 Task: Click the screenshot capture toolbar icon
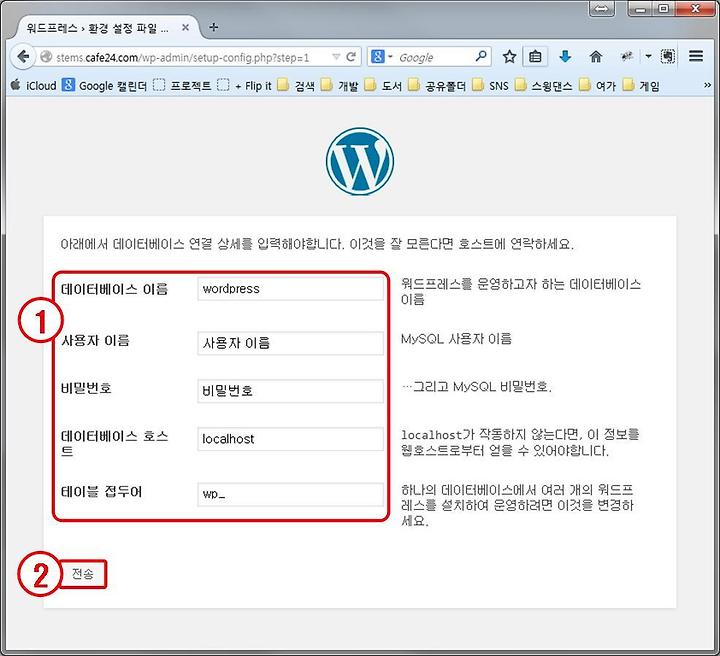(x=668, y=56)
